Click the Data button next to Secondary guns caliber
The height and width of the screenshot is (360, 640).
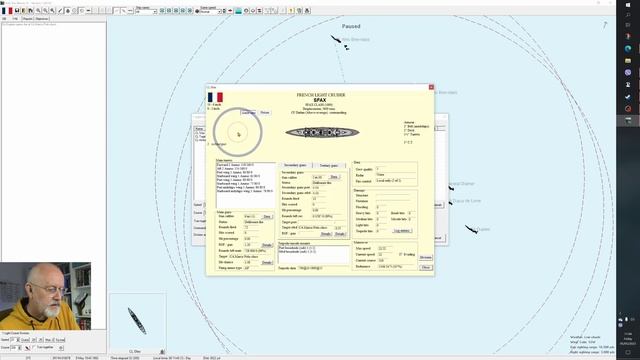point(334,177)
